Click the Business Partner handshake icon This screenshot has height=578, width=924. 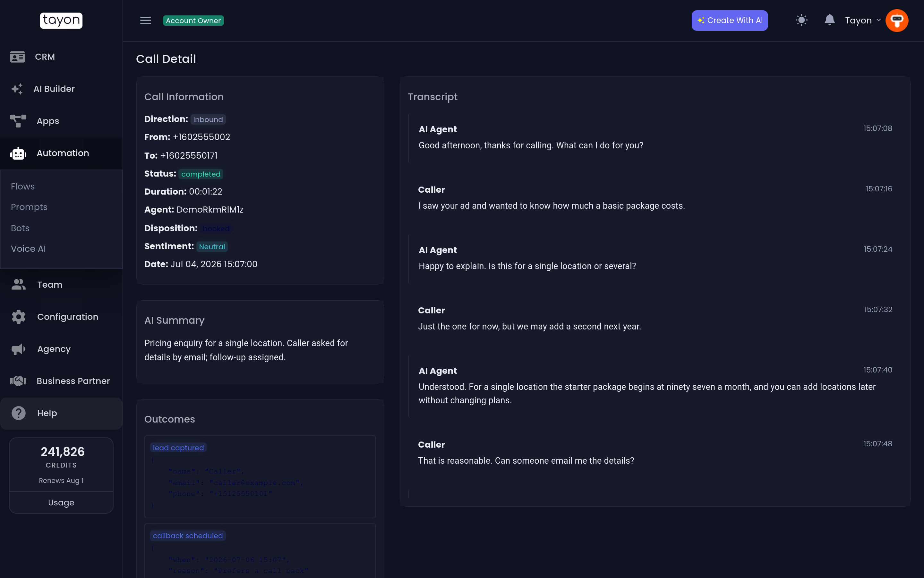point(18,381)
